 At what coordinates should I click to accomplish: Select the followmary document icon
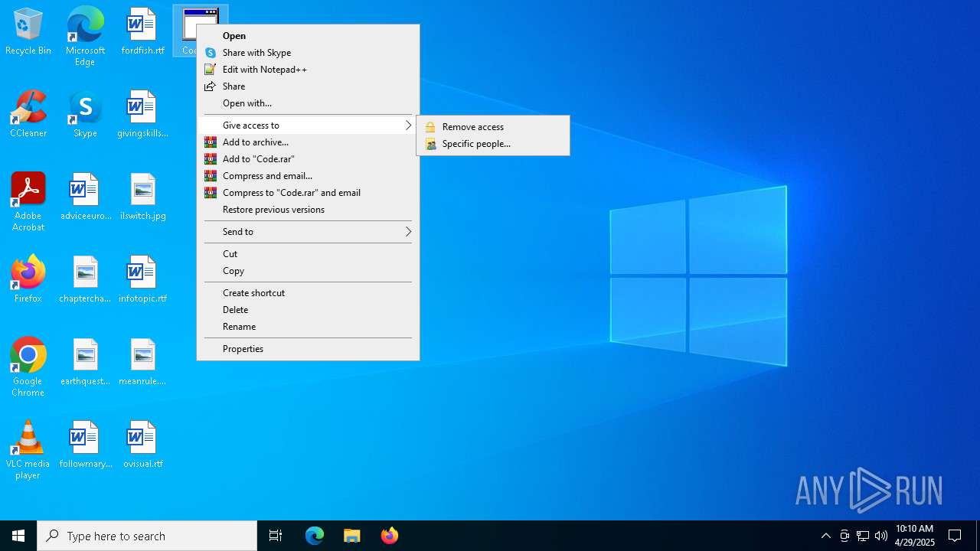tap(85, 445)
